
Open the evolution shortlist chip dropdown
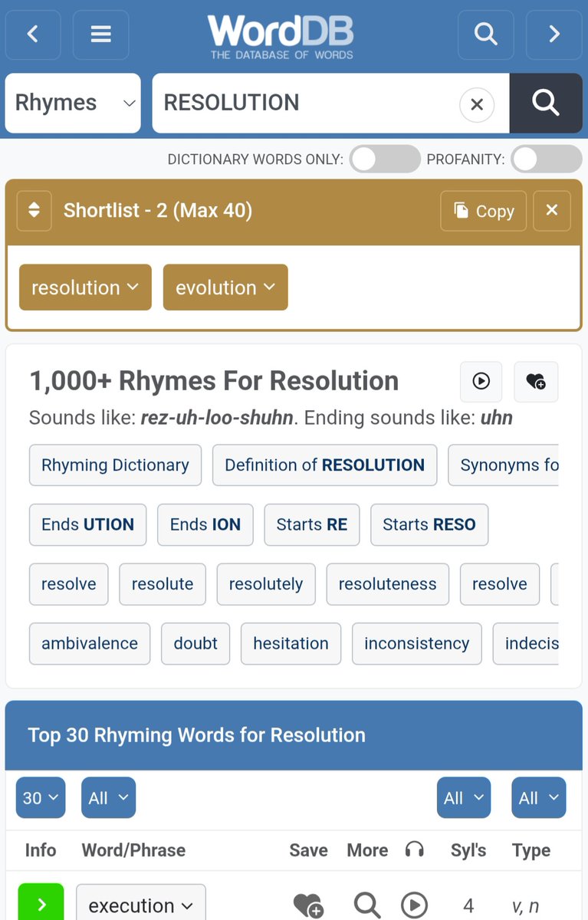[225, 287]
